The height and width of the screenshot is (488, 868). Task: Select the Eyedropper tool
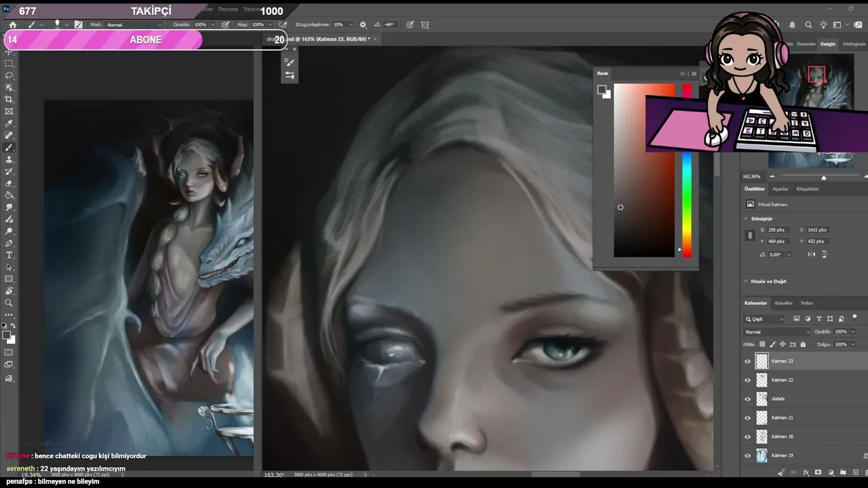[9, 124]
